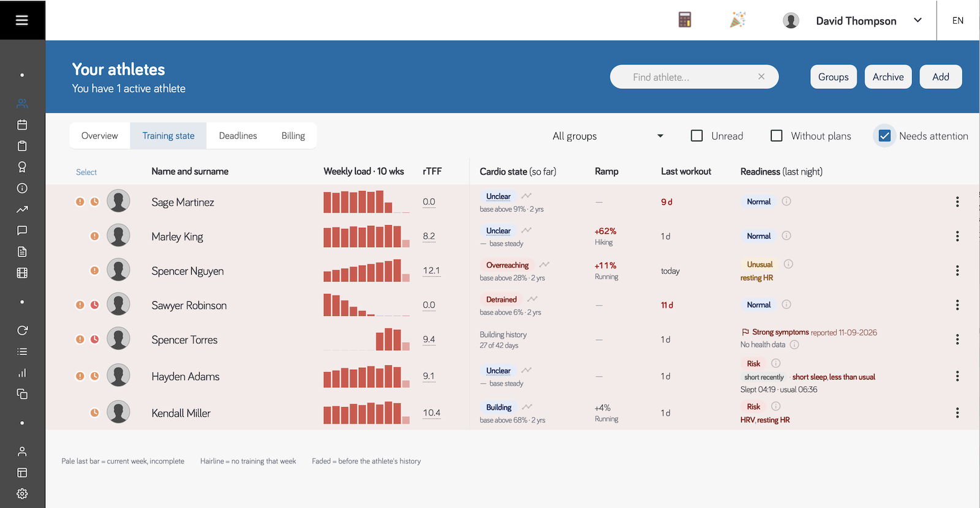
Task: Click the info circle sidebar icon
Action: pyautogui.click(x=22, y=188)
